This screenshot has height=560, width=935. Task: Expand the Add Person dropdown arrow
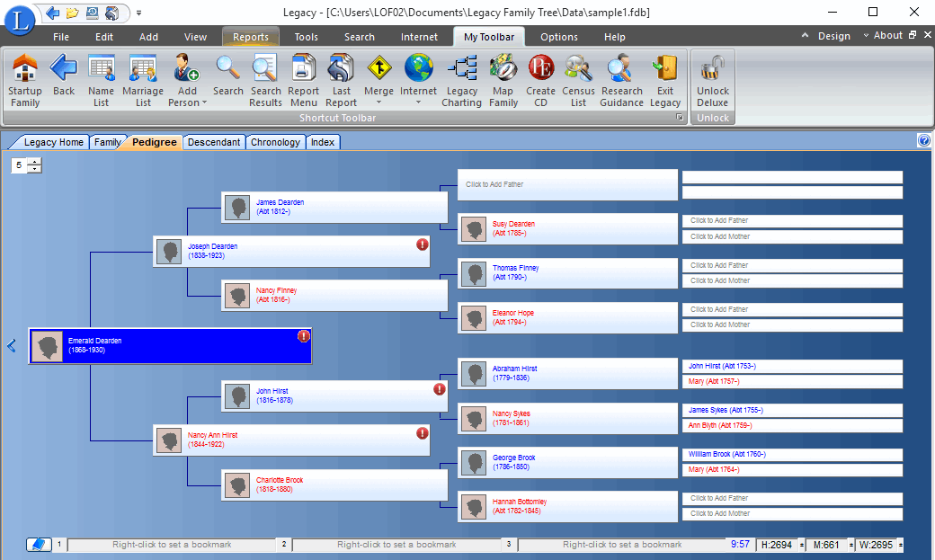click(x=205, y=103)
